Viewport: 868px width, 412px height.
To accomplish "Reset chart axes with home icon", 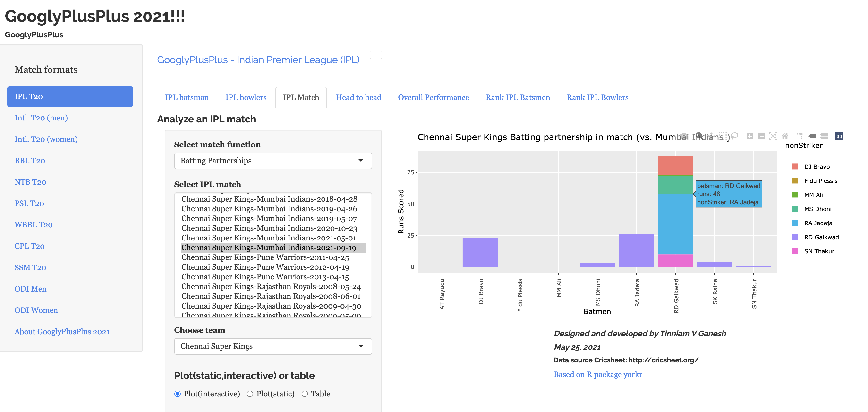I will click(785, 136).
